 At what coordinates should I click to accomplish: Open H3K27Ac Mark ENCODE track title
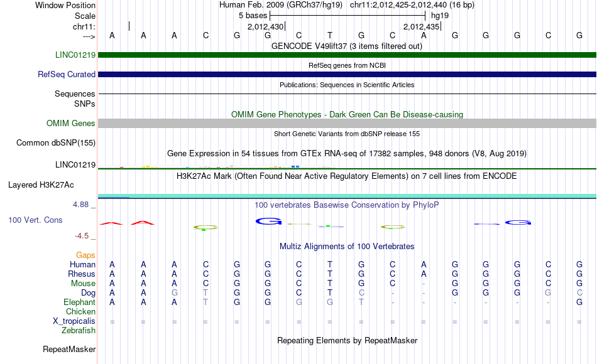point(347,176)
